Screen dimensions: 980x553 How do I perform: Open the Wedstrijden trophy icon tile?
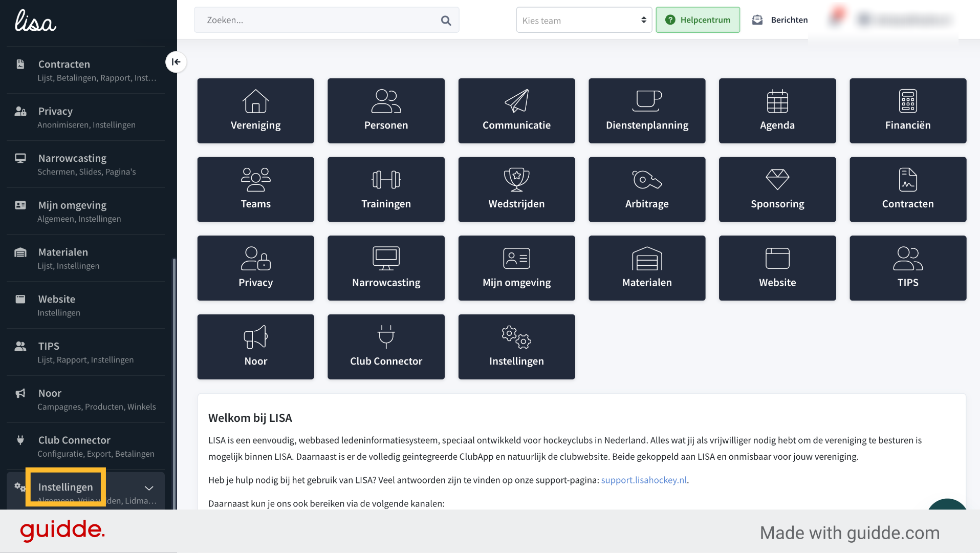tap(516, 189)
